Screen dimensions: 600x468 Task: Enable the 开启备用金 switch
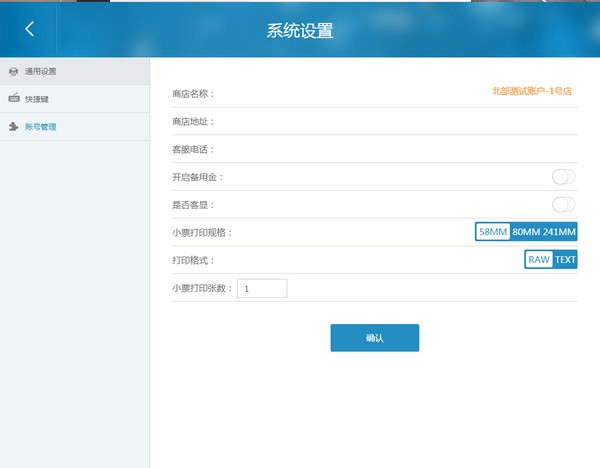563,177
